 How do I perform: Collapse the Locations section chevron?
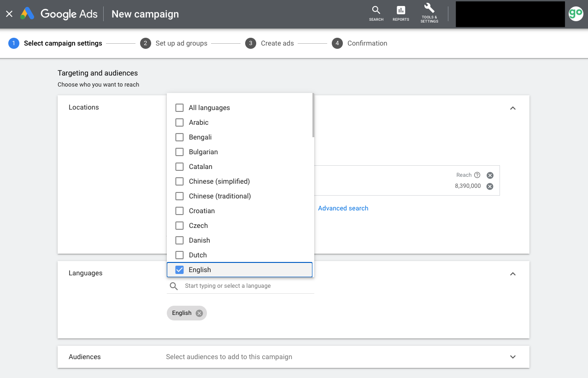click(513, 108)
